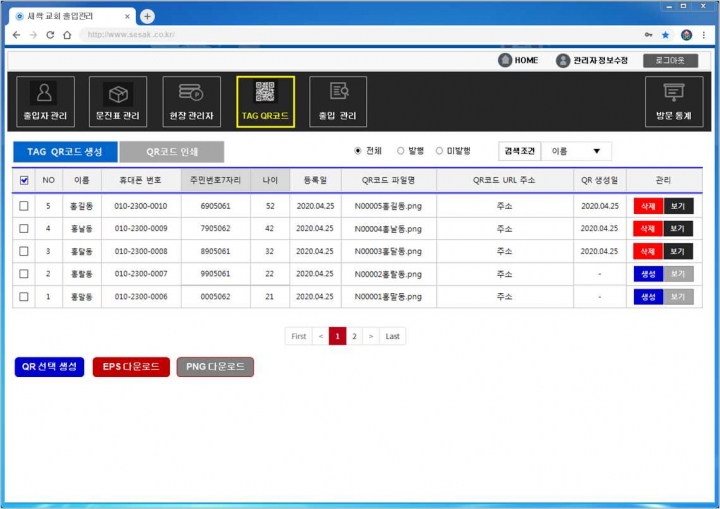The image size is (720, 509).
Task: Open browser profile avatar
Action: (x=686, y=35)
